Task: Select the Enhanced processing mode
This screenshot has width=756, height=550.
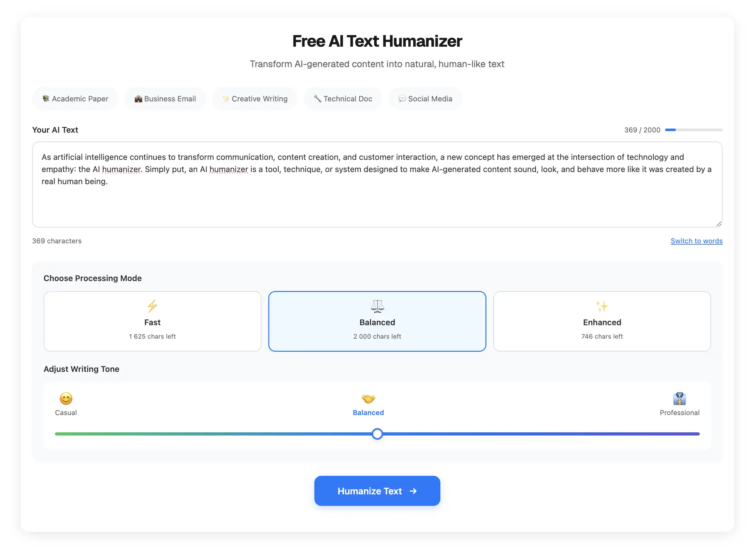Action: pos(601,321)
